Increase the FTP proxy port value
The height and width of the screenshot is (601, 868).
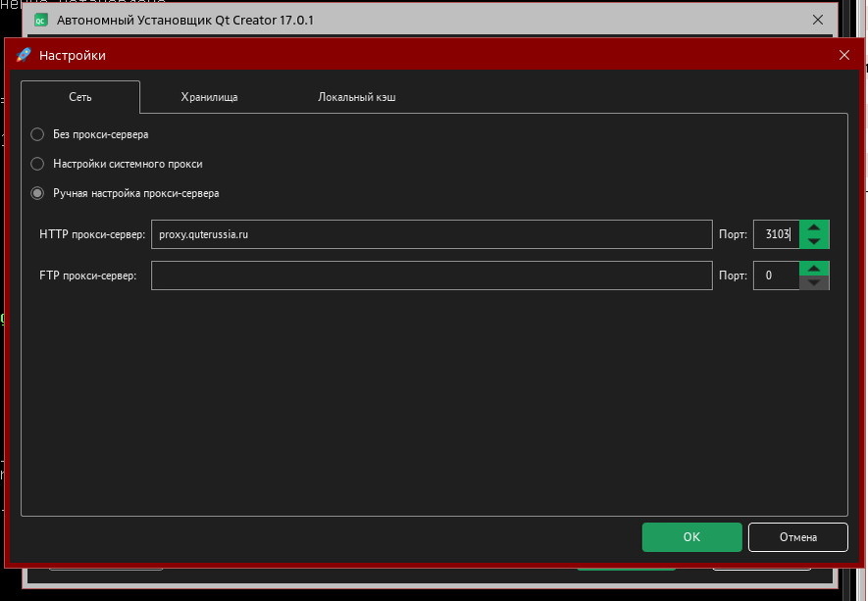814,269
